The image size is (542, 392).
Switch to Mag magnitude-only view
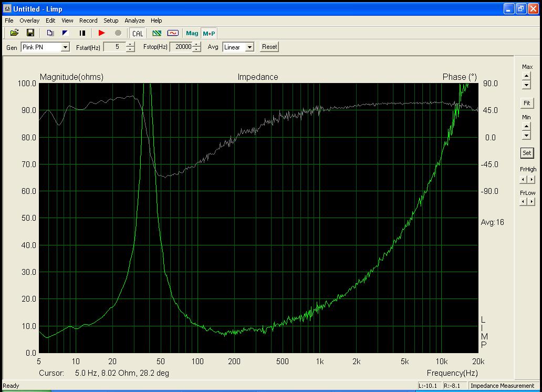pyautogui.click(x=192, y=33)
